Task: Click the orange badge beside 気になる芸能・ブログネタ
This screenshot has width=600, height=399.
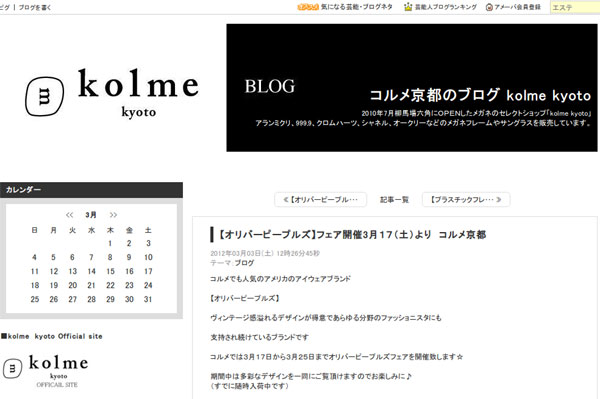Action: 308,7
